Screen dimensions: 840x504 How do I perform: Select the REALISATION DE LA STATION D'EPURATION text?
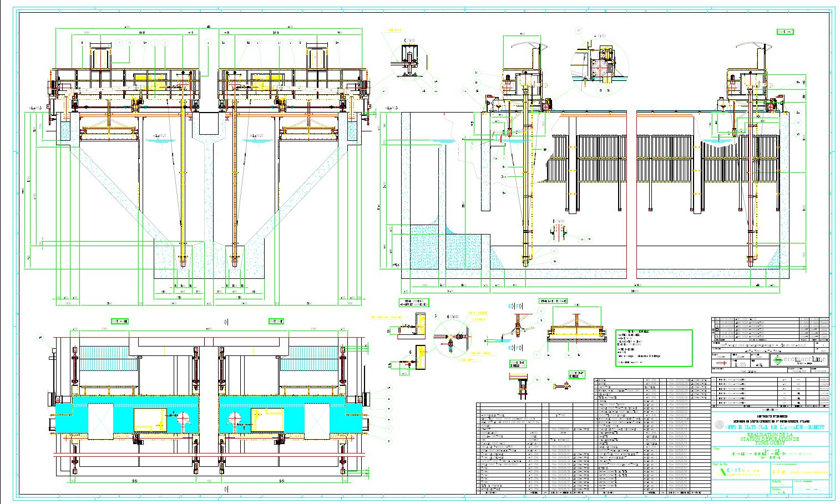tap(770, 437)
